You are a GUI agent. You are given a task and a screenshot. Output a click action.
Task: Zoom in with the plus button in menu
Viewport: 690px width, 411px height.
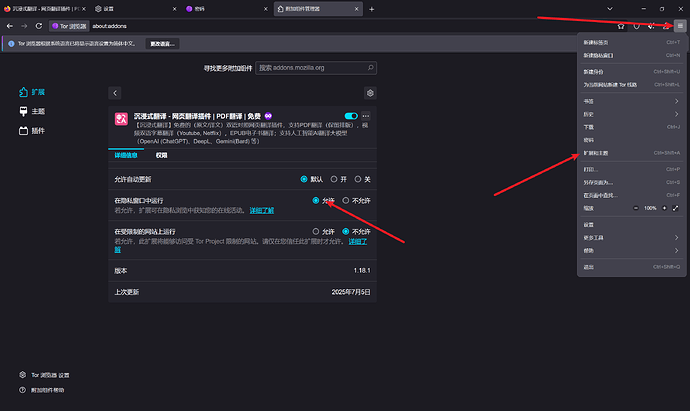(x=664, y=208)
